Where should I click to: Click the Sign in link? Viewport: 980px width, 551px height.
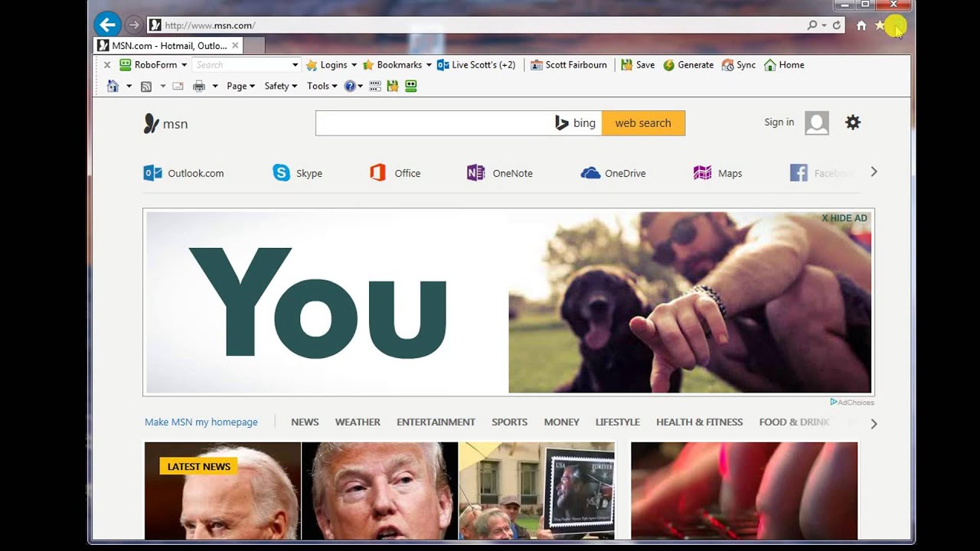[x=779, y=122]
